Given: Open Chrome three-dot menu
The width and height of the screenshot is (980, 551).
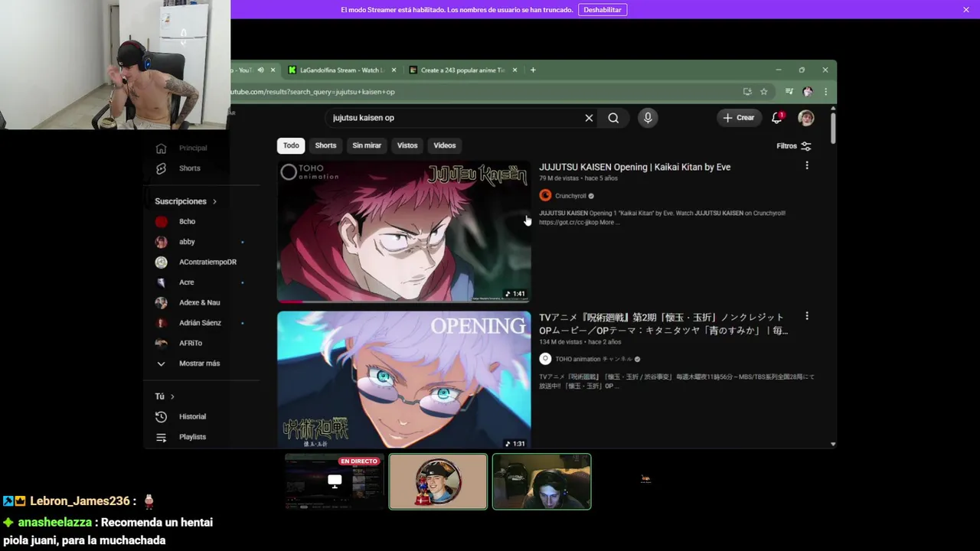Looking at the screenshot, I should coord(825,92).
